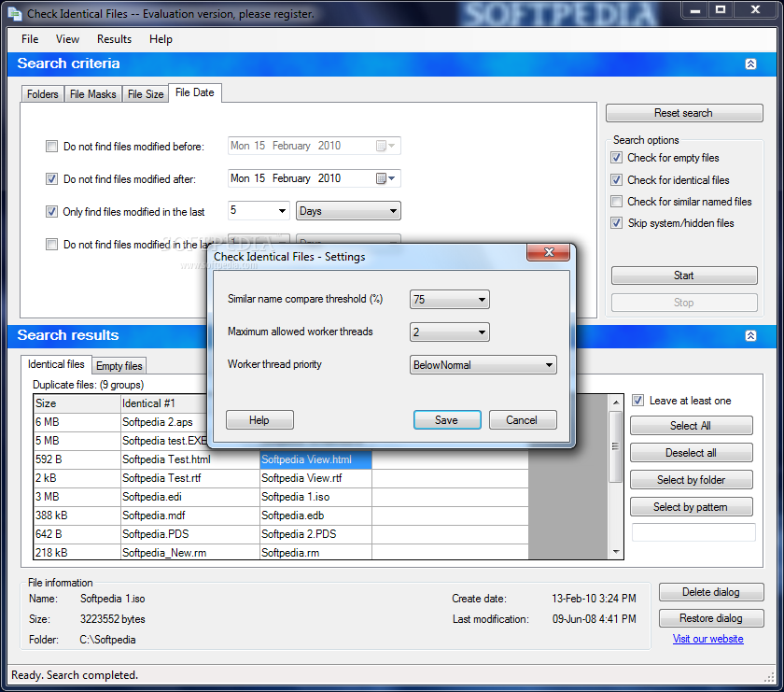Click the Reset search button
The image size is (784, 692).
pyautogui.click(x=684, y=113)
